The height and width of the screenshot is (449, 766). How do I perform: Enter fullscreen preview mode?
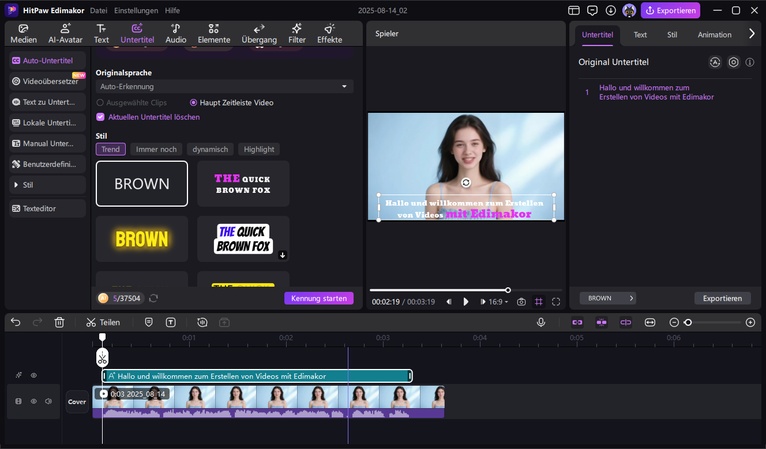click(556, 302)
